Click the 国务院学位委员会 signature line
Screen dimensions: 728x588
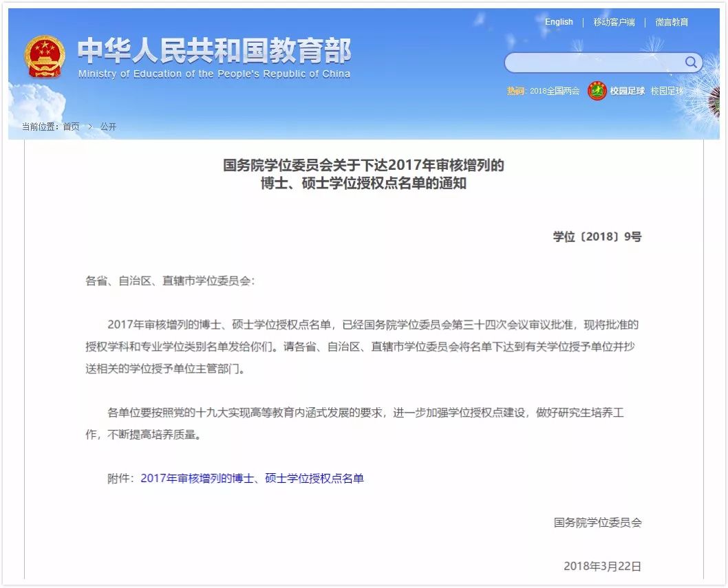click(x=597, y=522)
